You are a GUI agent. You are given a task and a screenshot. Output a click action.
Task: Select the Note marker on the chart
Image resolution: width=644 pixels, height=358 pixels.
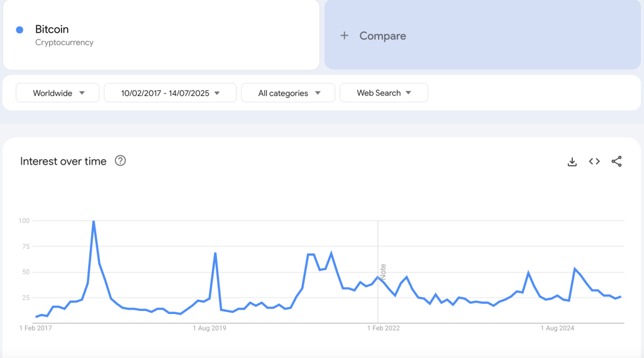382,271
